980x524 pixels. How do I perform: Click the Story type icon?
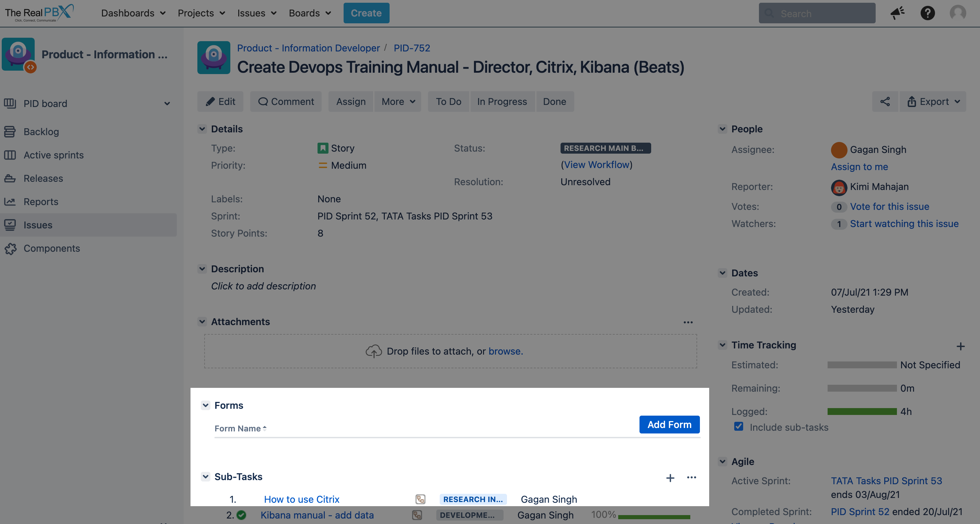323,148
